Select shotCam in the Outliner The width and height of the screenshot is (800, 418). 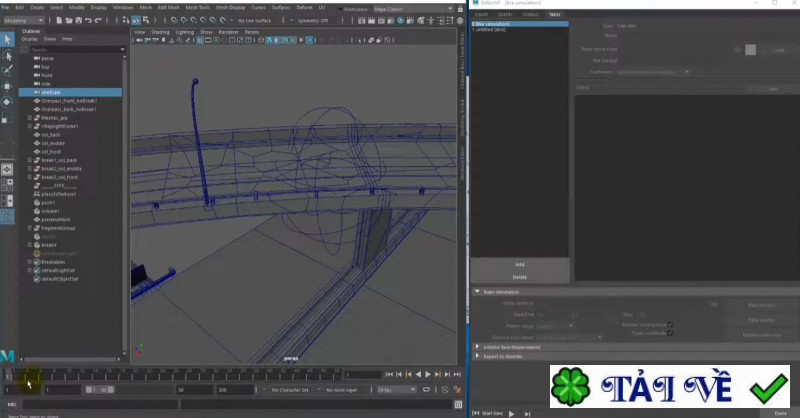(x=51, y=91)
